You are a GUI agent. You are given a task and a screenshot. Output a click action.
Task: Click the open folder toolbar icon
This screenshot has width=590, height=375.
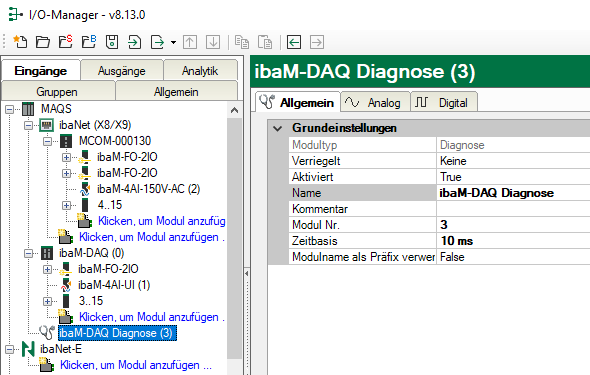click(x=43, y=42)
